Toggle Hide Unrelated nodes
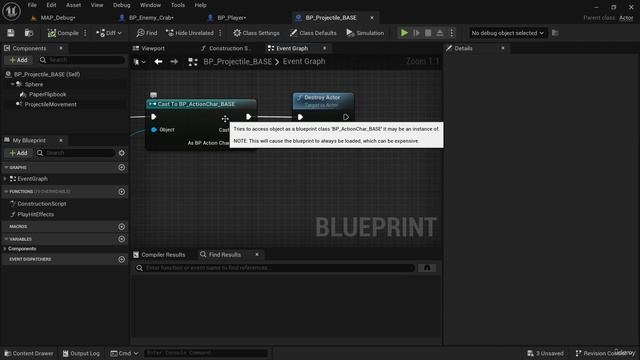This screenshot has width=640, height=360. click(x=190, y=33)
